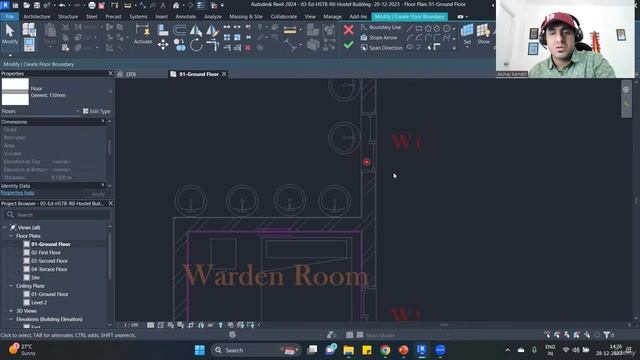This screenshot has height=360, width=640.
Task: Collapse the Views (all) tree node
Action: coord(4,227)
